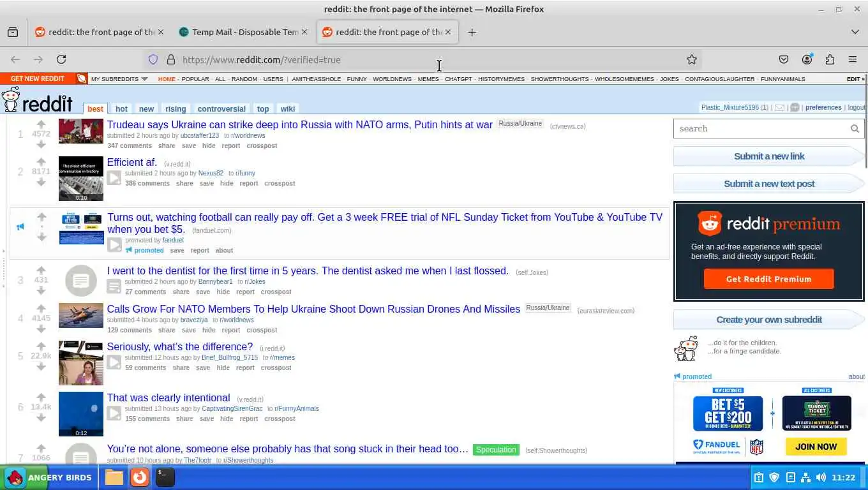Bookmark this page with the star icon

691,59
